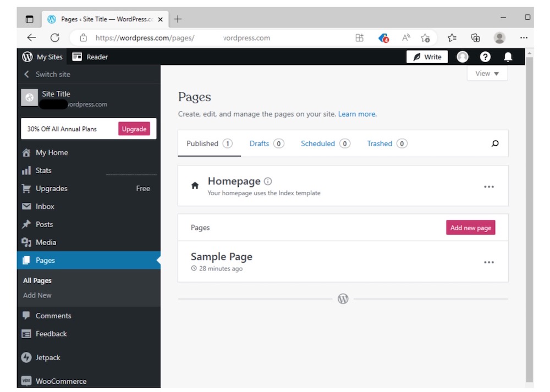550x392 pixels.
Task: Open a new browser tab
Action: (178, 19)
